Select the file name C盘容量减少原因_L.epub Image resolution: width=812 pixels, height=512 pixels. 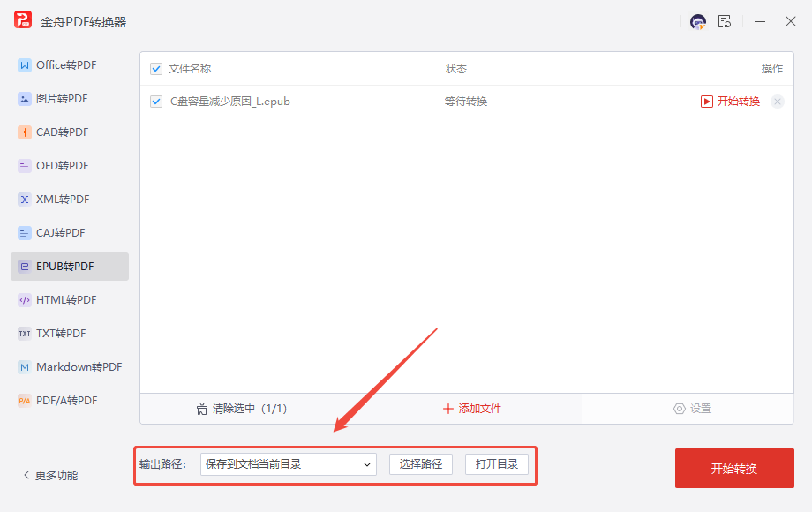[x=230, y=102]
